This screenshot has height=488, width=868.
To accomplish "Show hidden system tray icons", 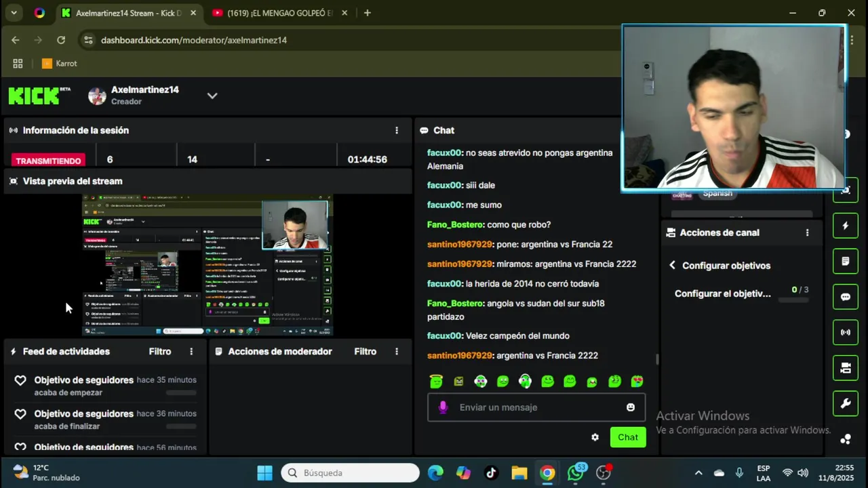I will click(698, 473).
